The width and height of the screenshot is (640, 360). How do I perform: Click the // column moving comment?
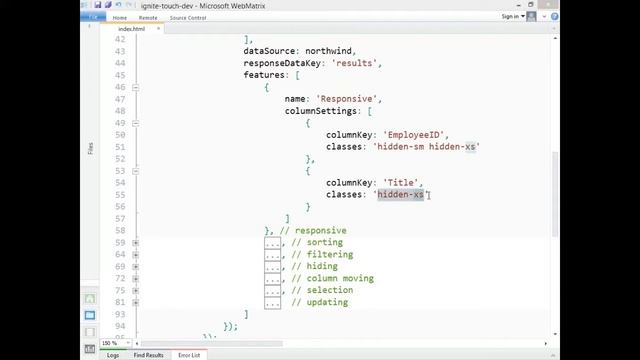pyautogui.click(x=333, y=279)
